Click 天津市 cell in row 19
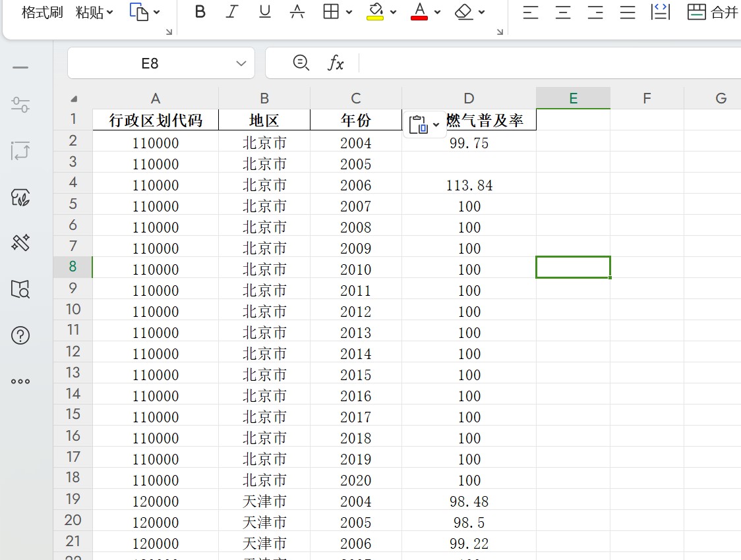 coord(264,501)
